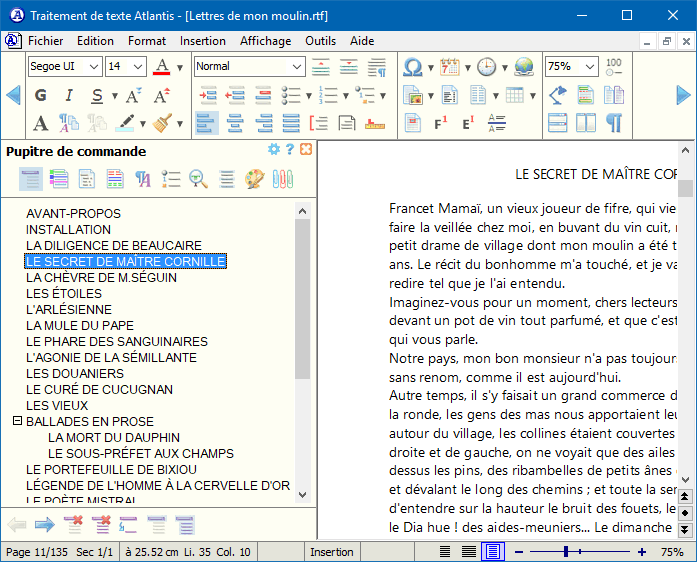Click the ruler icon

click(375, 124)
